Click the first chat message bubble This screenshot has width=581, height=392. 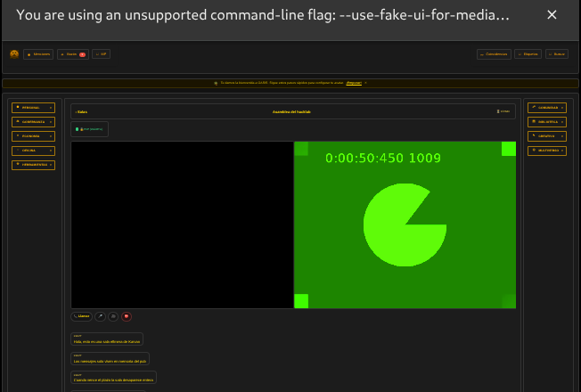[x=107, y=339]
